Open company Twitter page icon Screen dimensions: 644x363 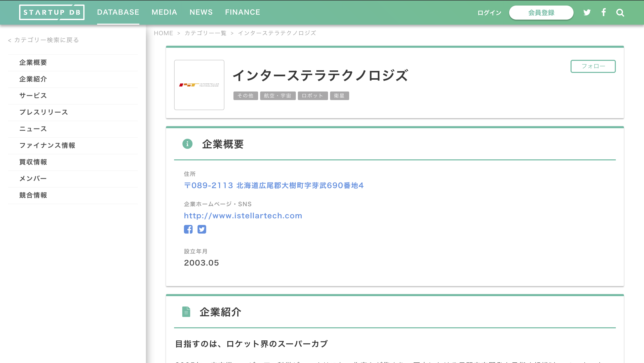[x=202, y=229]
